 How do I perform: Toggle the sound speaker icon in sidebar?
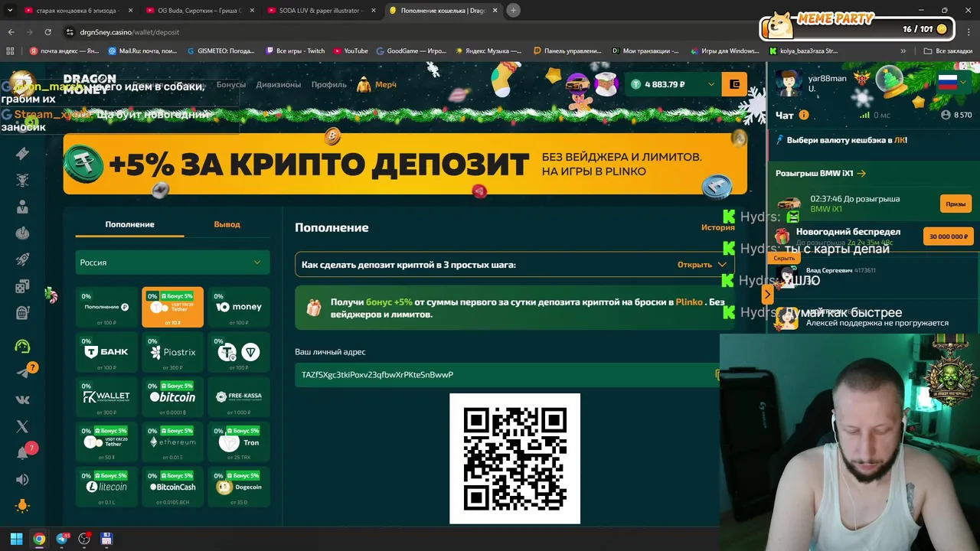click(22, 479)
